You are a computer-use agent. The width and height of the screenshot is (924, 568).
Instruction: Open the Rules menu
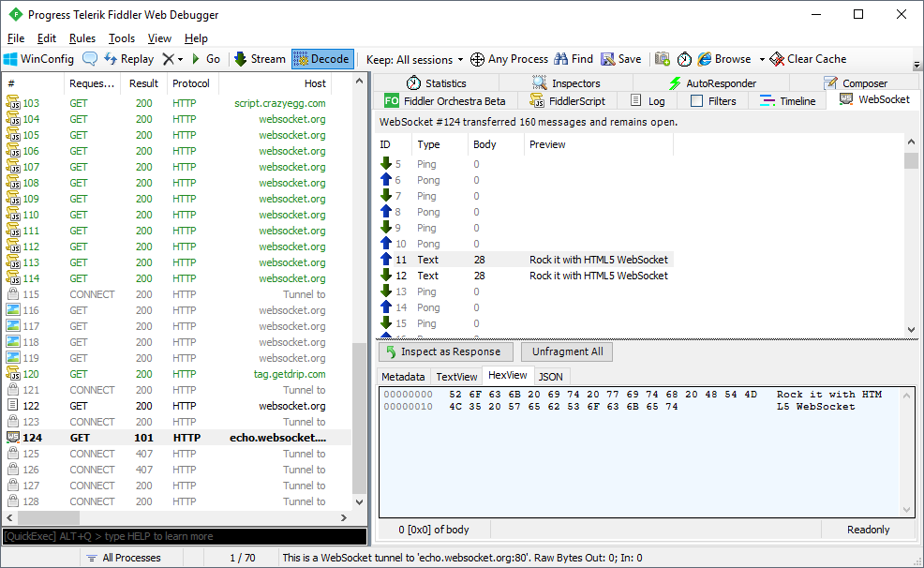coord(82,38)
